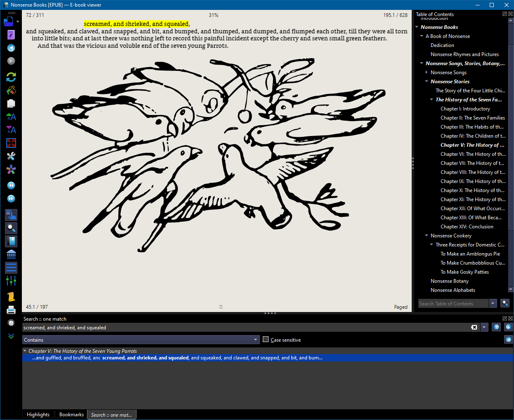Select the screamed, and shrieked search result
Viewport: 514px width, 420px height.
(268, 358)
